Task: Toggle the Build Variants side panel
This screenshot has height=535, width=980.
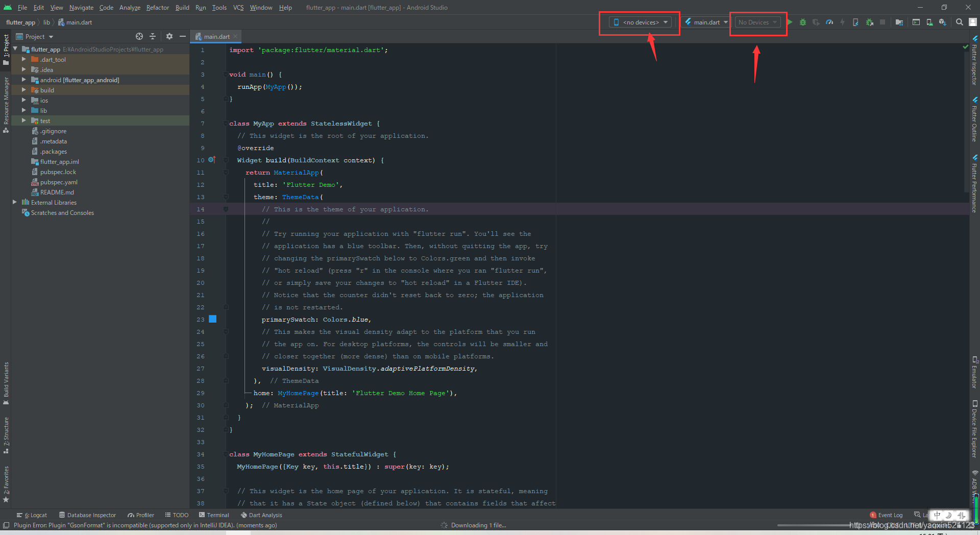Action: [6, 384]
